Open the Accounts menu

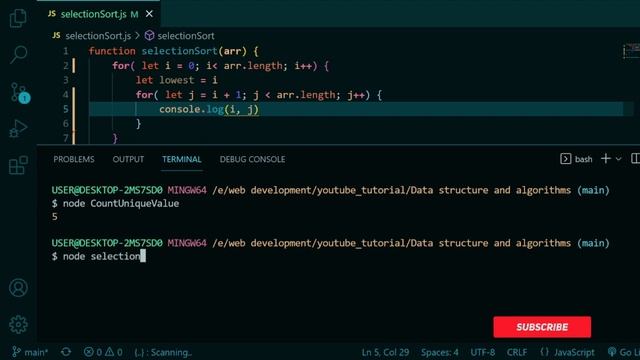click(18, 287)
